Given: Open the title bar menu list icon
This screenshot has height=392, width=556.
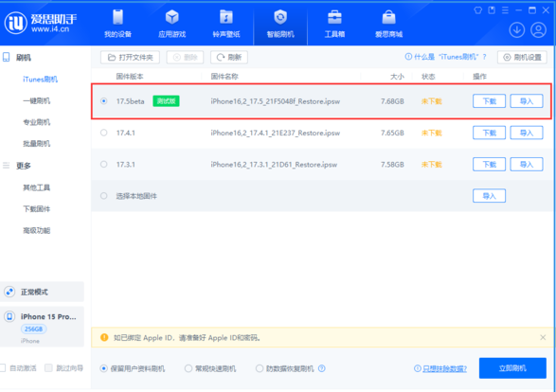Looking at the screenshot, I should click(505, 10).
